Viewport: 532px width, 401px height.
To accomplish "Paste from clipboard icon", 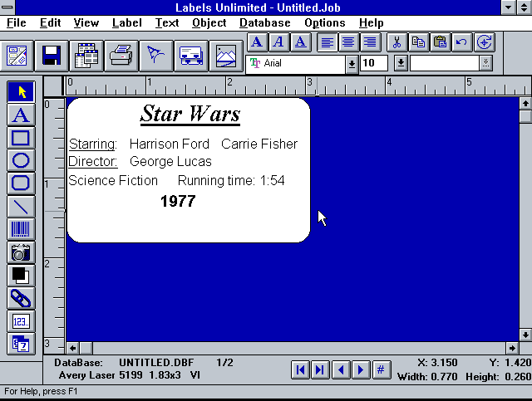I will 440,42.
